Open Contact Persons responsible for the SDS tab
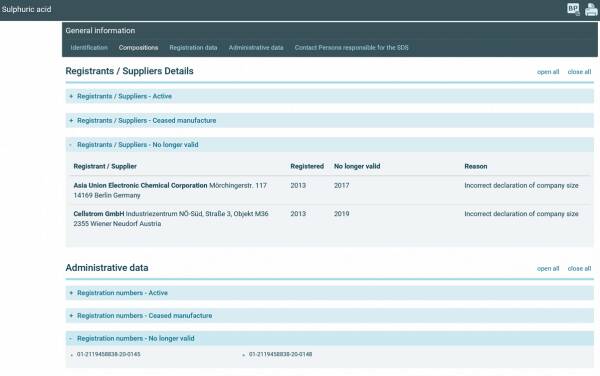Screen dimensions: 600x376 tap(351, 47)
